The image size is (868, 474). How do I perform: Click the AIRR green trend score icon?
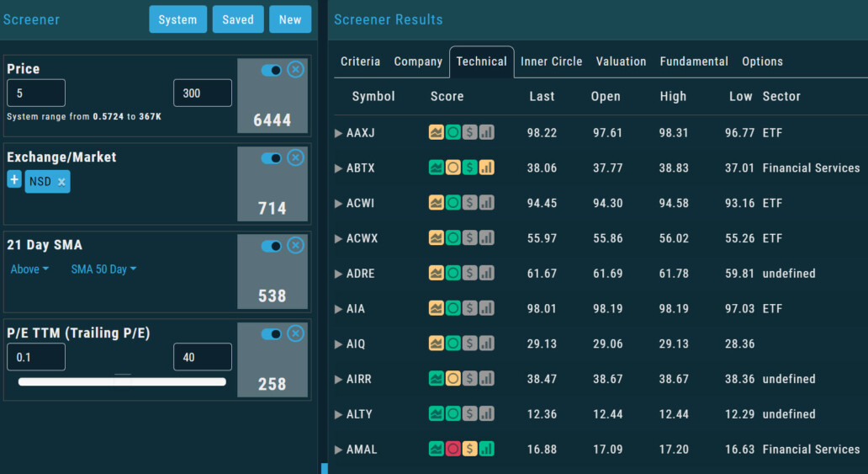click(x=437, y=379)
